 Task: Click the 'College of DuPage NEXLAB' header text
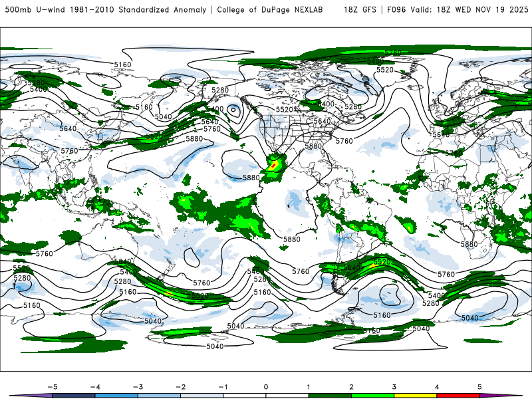[270, 10]
